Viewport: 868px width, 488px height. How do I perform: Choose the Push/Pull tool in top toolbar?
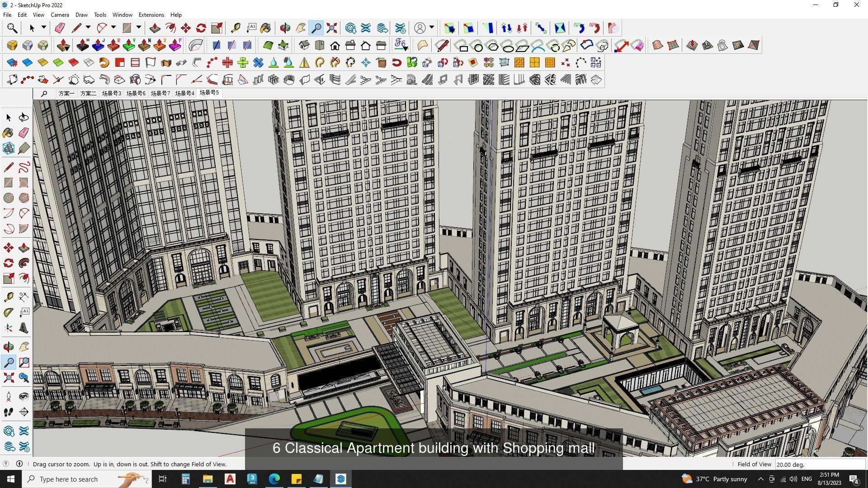click(x=155, y=28)
